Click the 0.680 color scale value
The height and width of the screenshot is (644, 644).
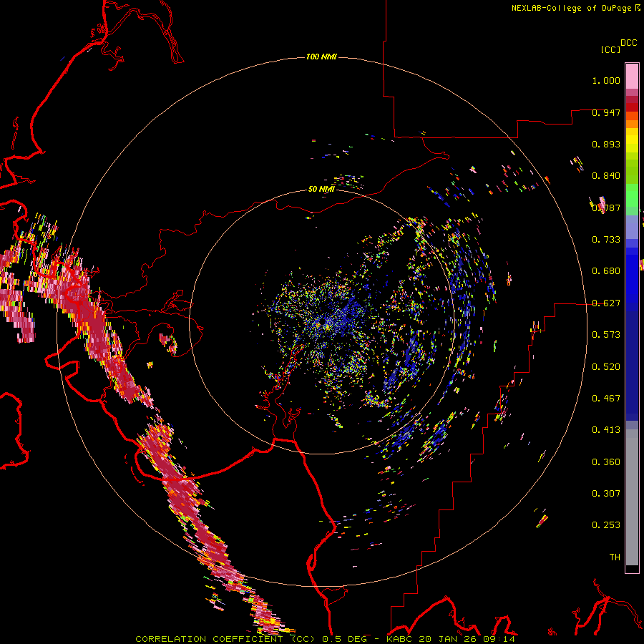pos(606,271)
